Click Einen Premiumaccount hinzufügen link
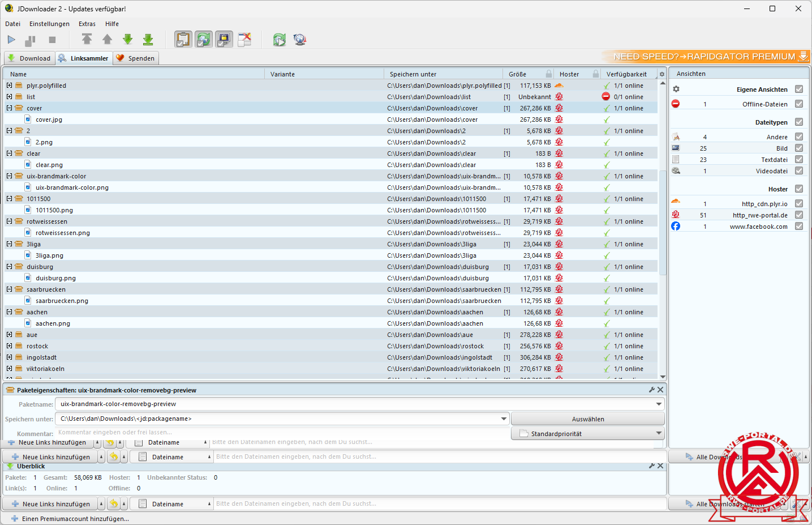The height and width of the screenshot is (525, 812). 75,519
